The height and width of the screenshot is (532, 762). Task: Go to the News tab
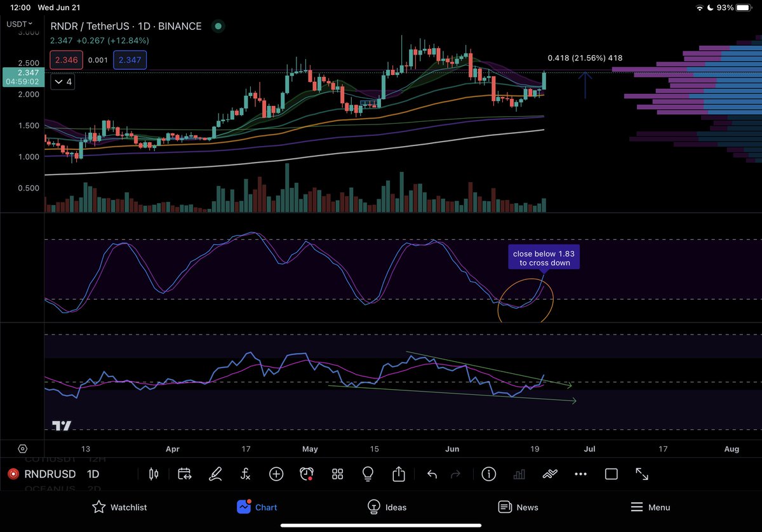(518, 507)
